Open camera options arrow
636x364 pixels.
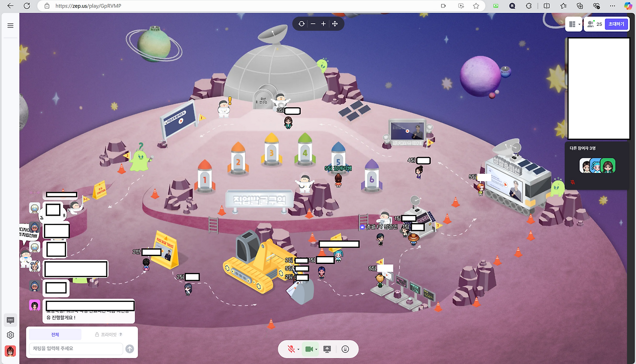pos(316,350)
